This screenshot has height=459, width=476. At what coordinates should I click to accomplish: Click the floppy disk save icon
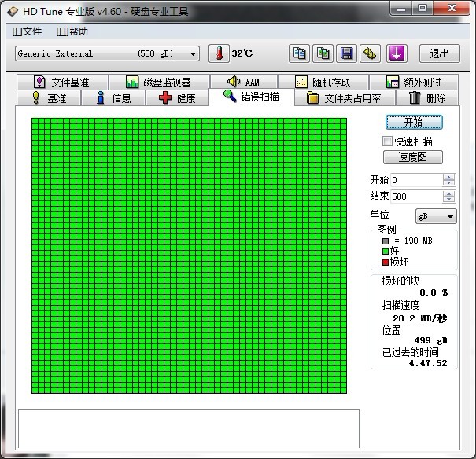(346, 53)
